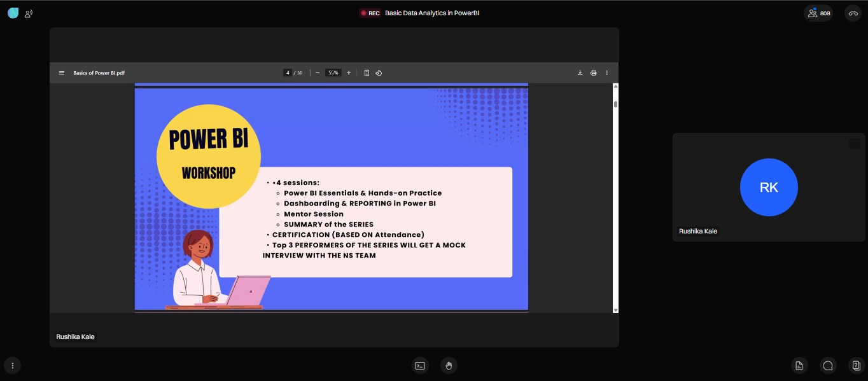868x381 pixels.
Task: Click the PDF scrollbar down arrow
Action: (615, 310)
